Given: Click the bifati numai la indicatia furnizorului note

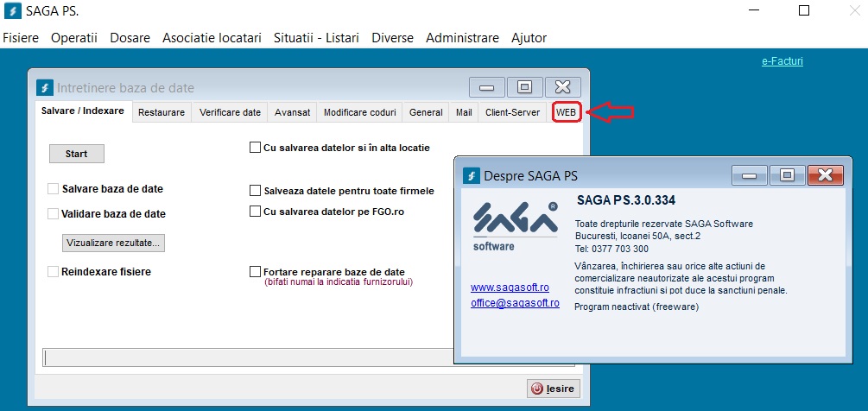Looking at the screenshot, I should (339, 282).
